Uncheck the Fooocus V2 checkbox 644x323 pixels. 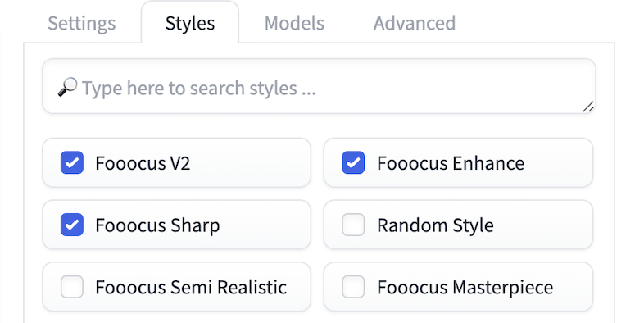tap(72, 163)
